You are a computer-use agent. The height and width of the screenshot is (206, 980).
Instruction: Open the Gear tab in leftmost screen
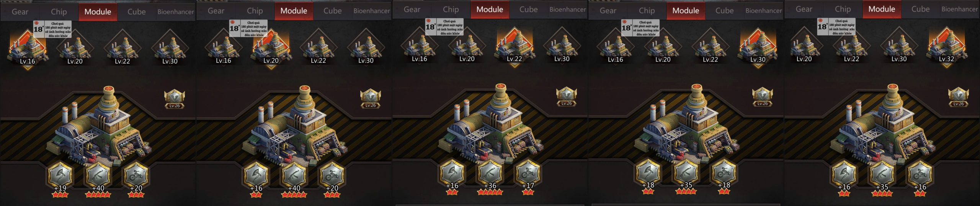click(x=20, y=12)
